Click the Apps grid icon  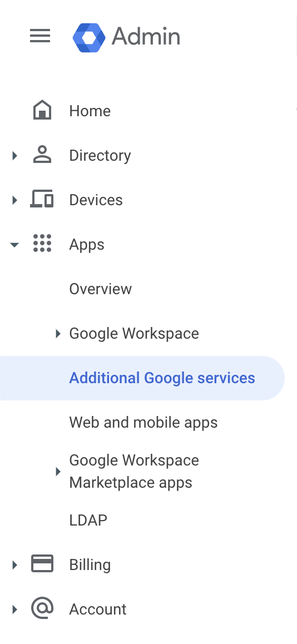pos(42,244)
